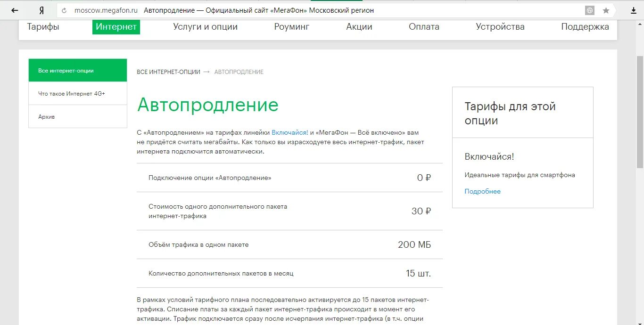Open the Поддержка menu item
This screenshot has height=325, width=644.
(x=585, y=27)
